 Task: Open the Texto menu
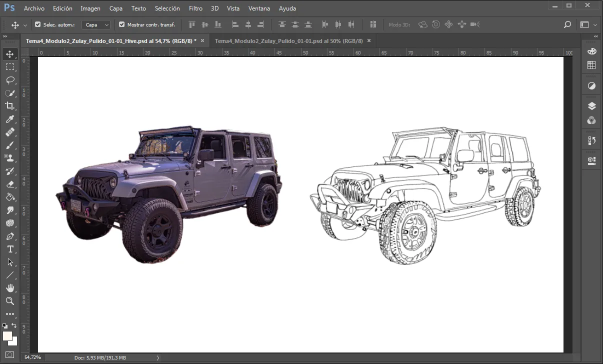[138, 8]
